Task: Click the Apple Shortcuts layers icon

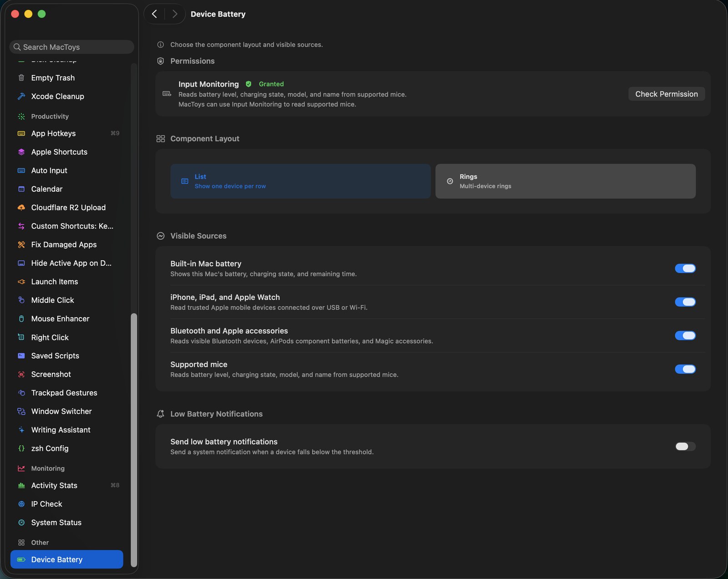Action: (21, 152)
